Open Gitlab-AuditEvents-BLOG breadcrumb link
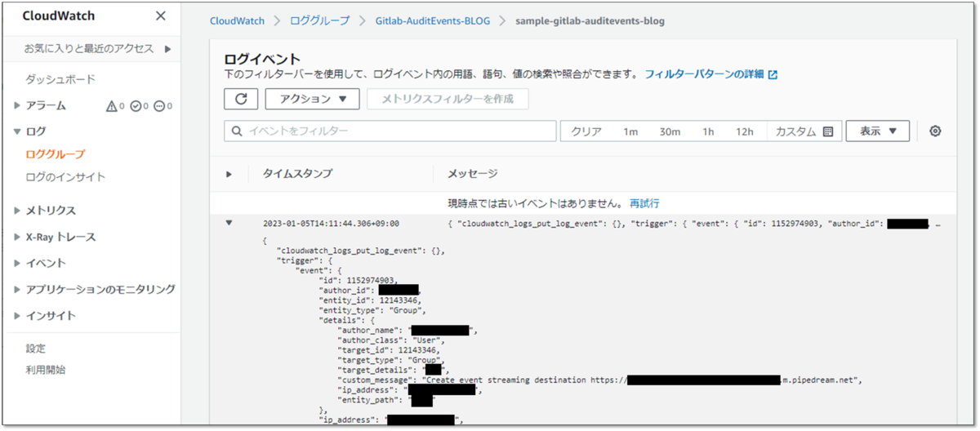This screenshot has width=980, height=431. click(x=433, y=20)
